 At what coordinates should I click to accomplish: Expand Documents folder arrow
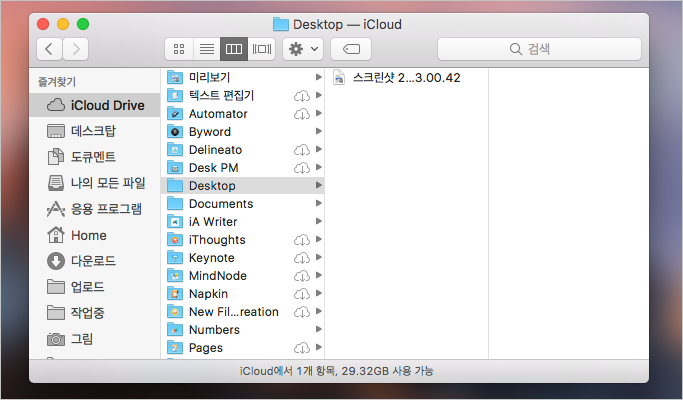coord(318,203)
